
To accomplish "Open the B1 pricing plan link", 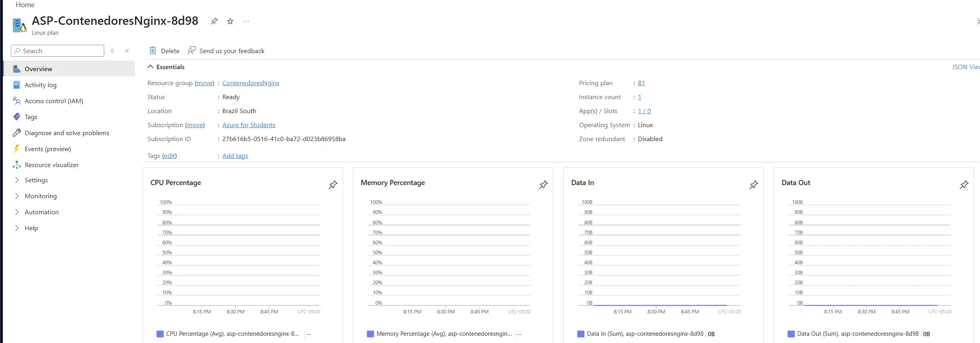I will click(x=641, y=83).
